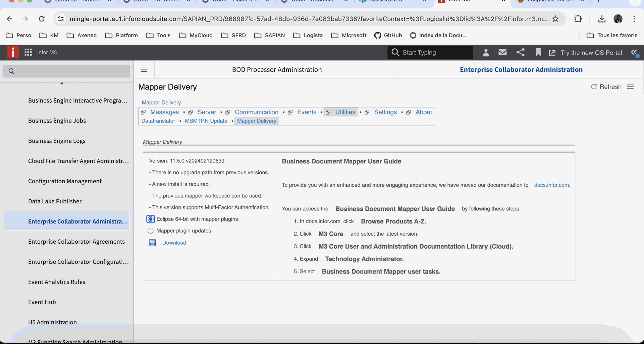Open browser downloads icon

(x=602, y=19)
